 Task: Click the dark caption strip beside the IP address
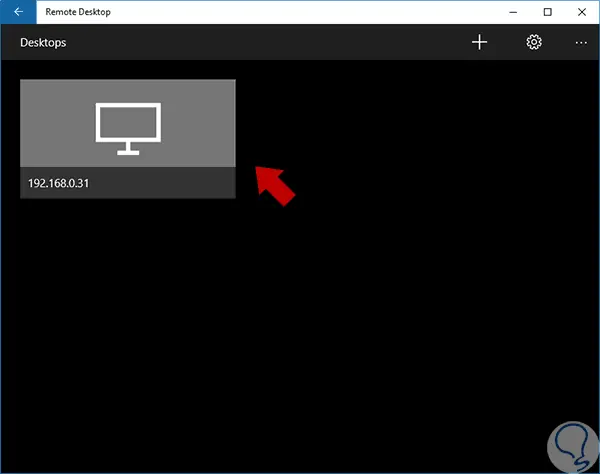[163, 183]
